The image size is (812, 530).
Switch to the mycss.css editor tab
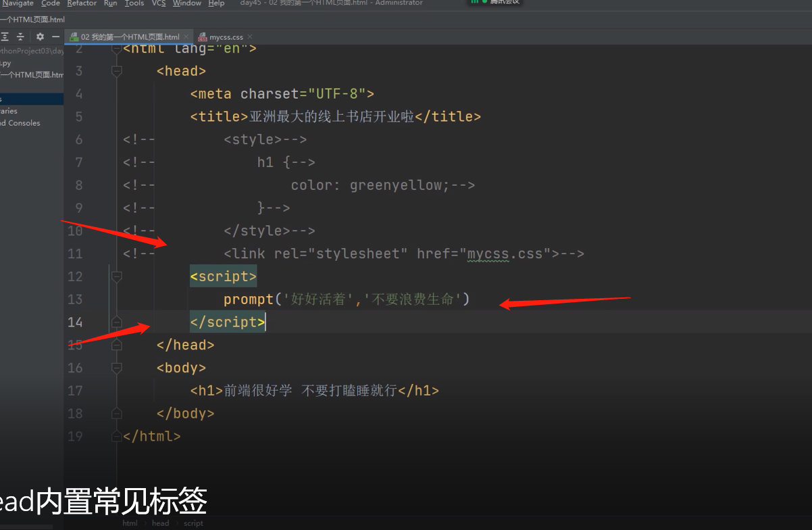click(x=226, y=37)
